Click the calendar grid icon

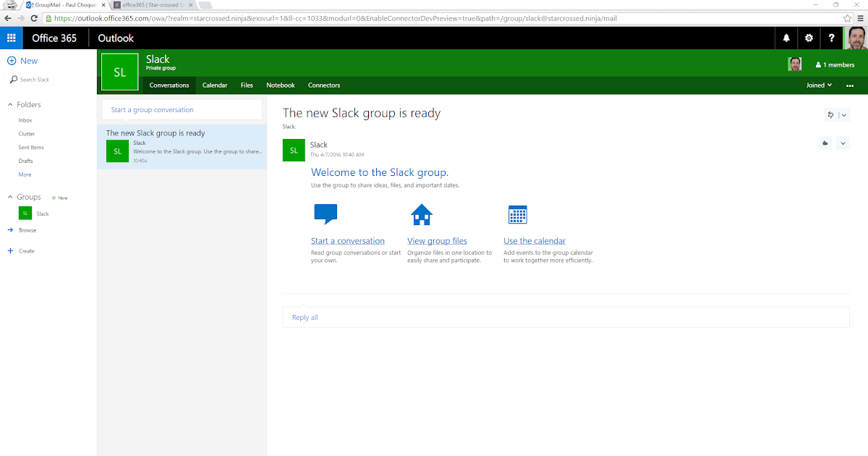click(x=518, y=215)
